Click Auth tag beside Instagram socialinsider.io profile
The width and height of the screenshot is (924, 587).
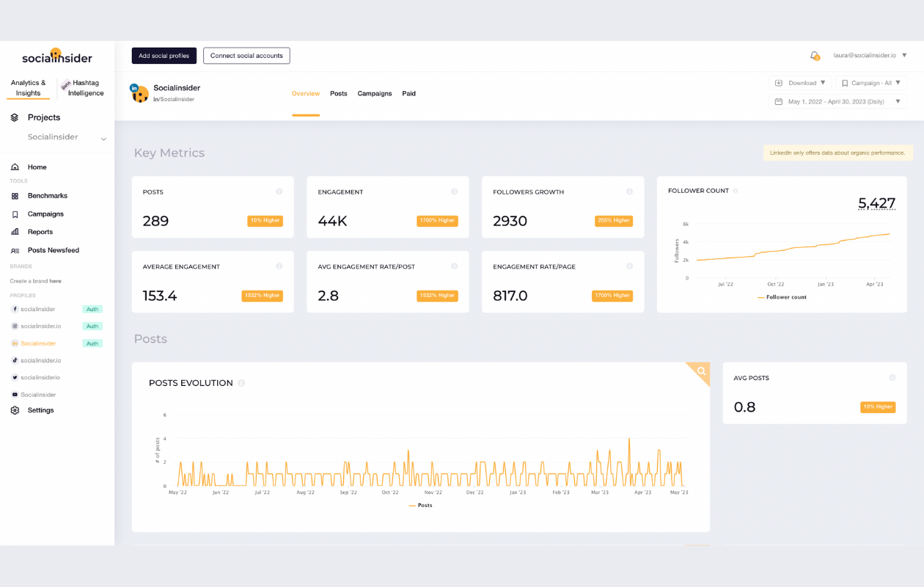(x=92, y=327)
